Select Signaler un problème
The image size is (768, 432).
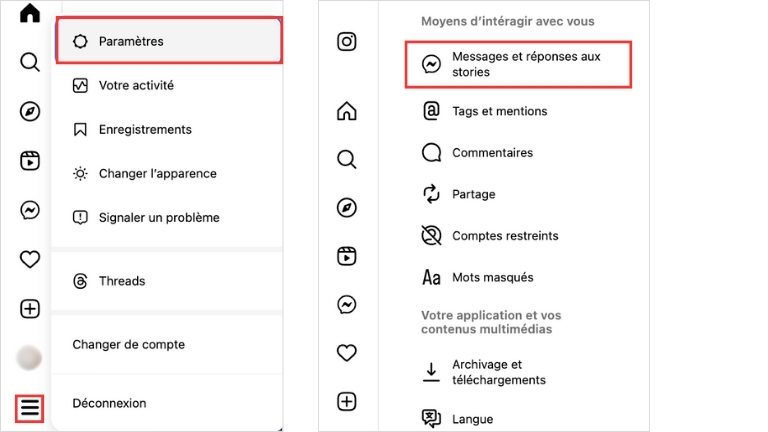[159, 217]
